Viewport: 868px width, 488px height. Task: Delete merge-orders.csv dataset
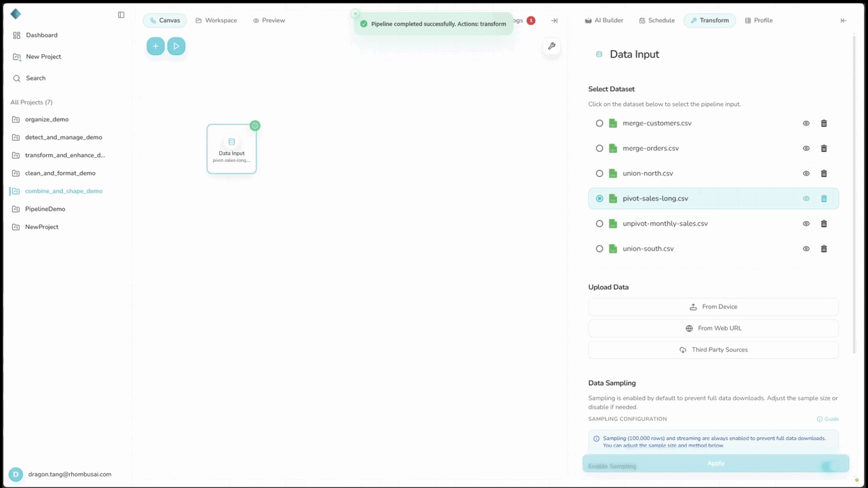click(824, 148)
